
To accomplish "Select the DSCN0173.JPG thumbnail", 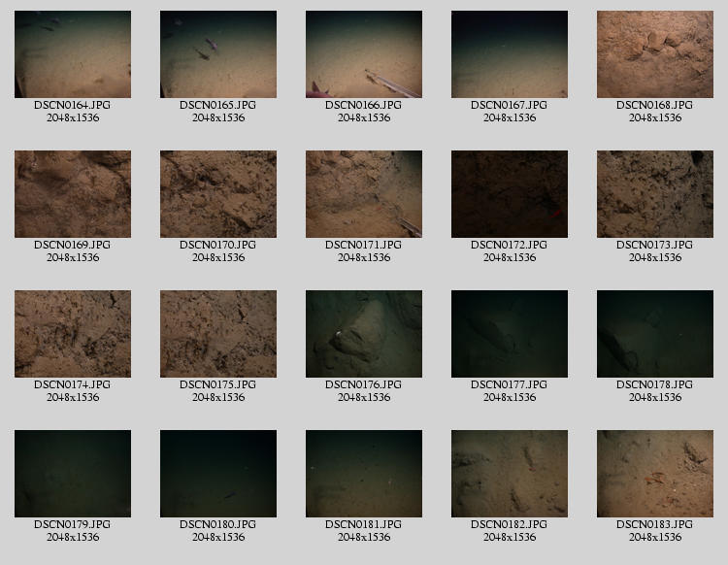I will (655, 194).
